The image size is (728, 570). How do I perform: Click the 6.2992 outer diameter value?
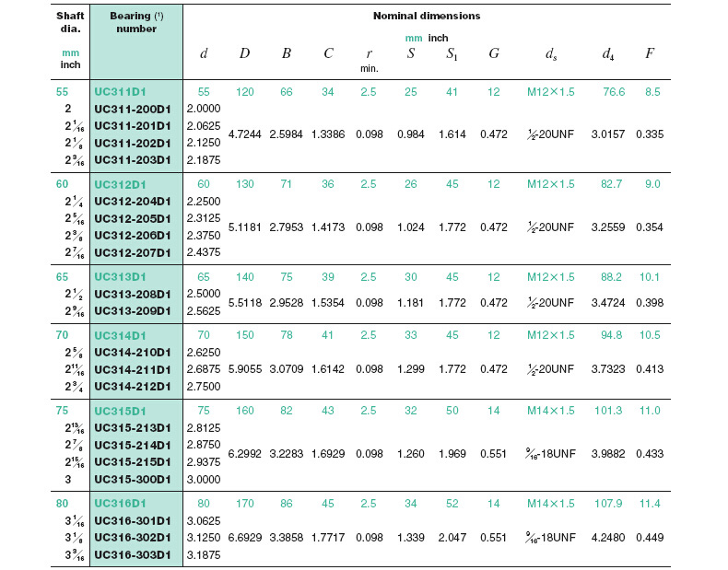point(244,454)
